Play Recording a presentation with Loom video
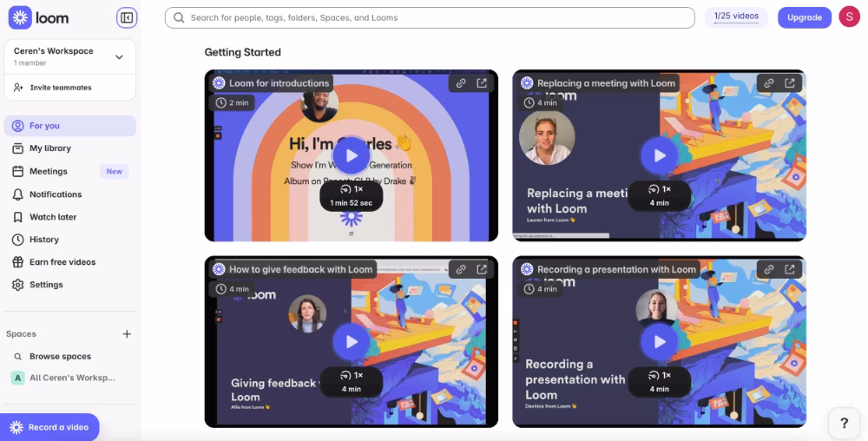The image size is (868, 441). 659,342
